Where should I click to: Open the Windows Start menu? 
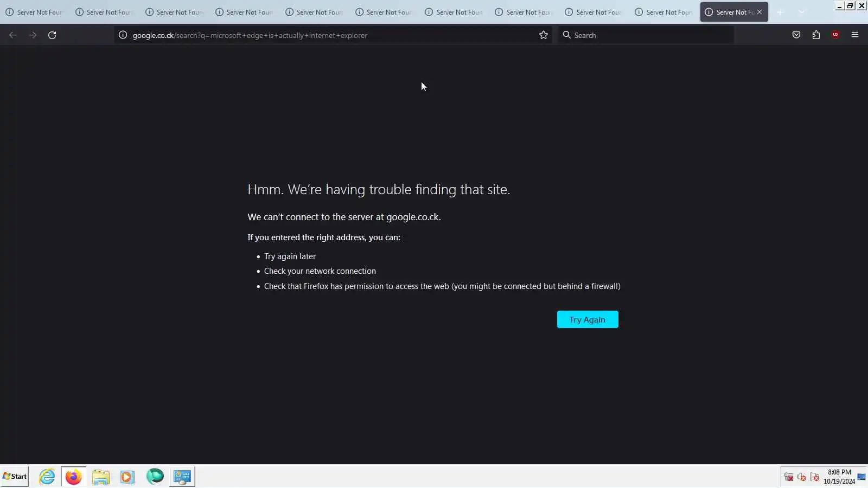(15, 477)
